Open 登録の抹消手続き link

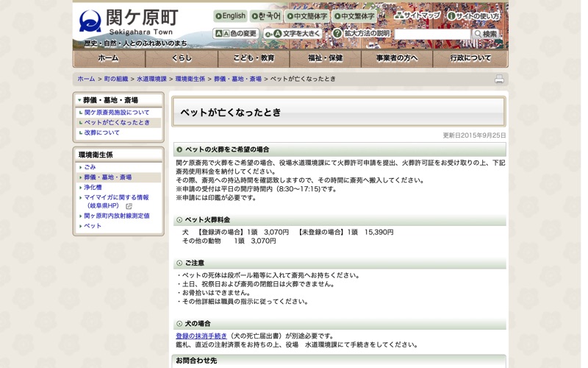click(x=201, y=336)
